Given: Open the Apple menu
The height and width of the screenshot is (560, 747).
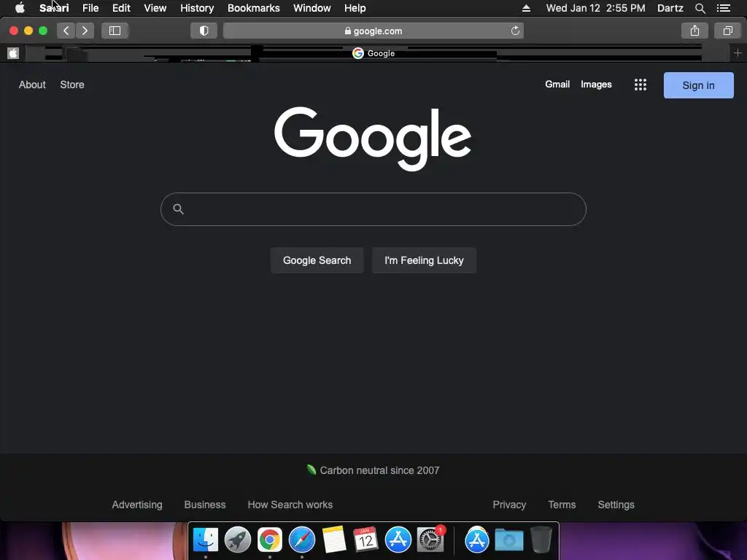Looking at the screenshot, I should pos(20,8).
